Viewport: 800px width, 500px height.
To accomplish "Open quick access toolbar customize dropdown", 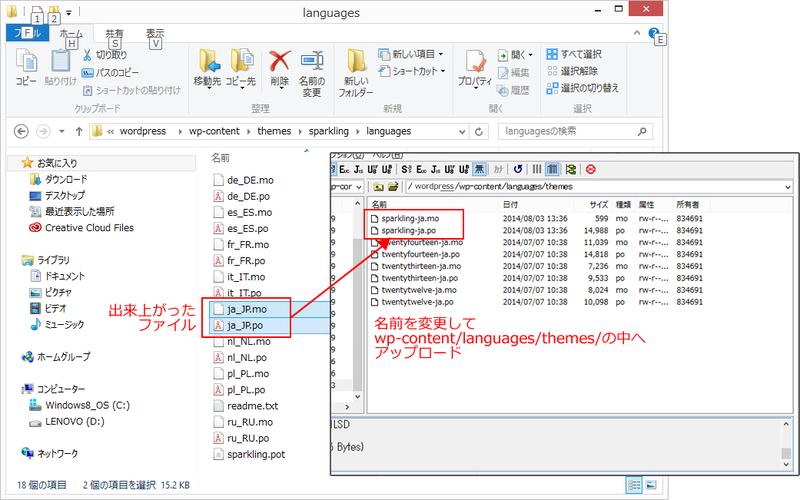I will pyautogui.click(x=69, y=11).
